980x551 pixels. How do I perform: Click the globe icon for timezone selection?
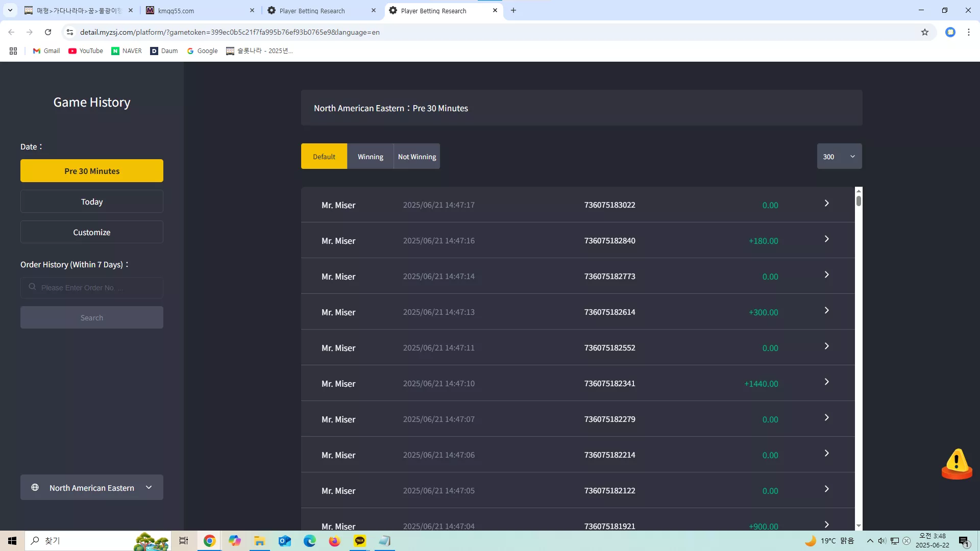(35, 487)
